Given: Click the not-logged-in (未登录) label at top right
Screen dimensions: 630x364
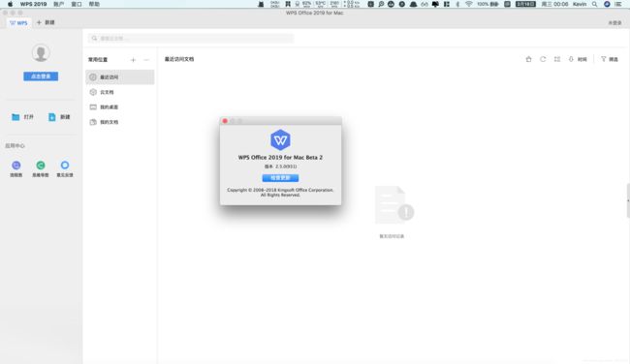Looking at the screenshot, I should [x=614, y=23].
